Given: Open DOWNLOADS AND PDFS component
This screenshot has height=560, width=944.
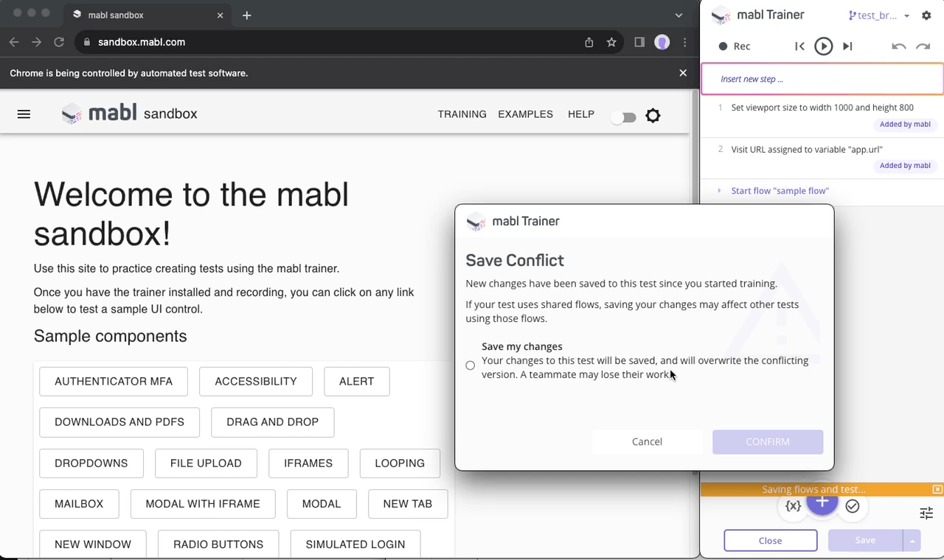Looking at the screenshot, I should tap(119, 421).
